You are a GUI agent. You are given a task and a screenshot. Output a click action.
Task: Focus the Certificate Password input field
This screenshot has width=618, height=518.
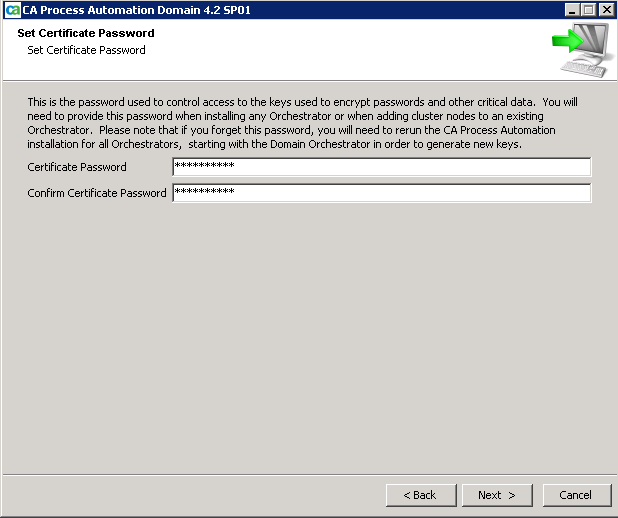click(381, 167)
